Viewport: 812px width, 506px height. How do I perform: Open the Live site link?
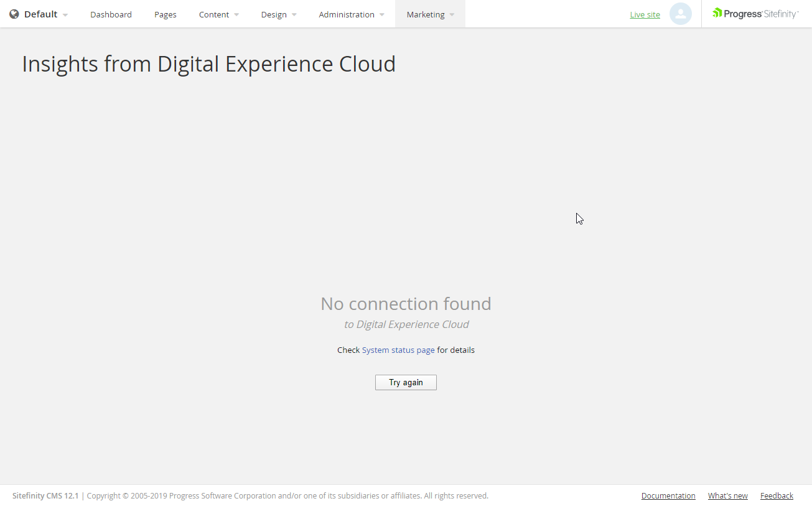[645, 14]
